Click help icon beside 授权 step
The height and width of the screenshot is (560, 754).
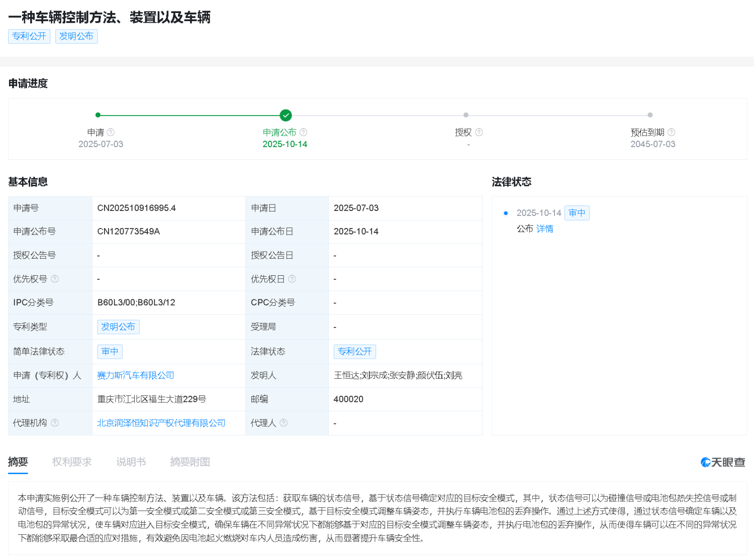pos(479,132)
